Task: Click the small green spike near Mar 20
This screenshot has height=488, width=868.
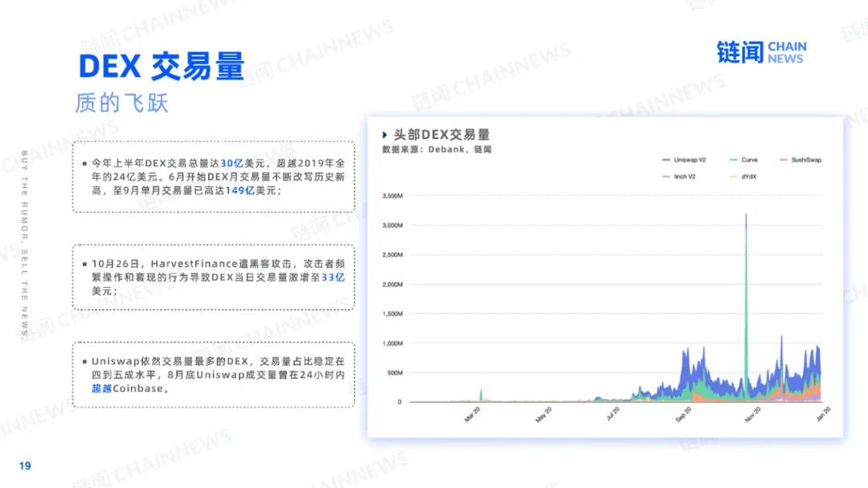Action: [481, 395]
